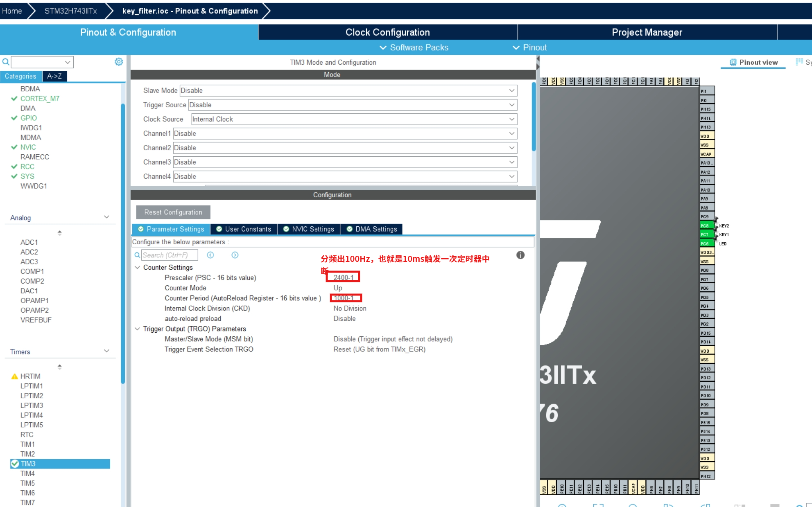Click the settings gear icon
The image size is (812, 507).
tap(119, 62)
